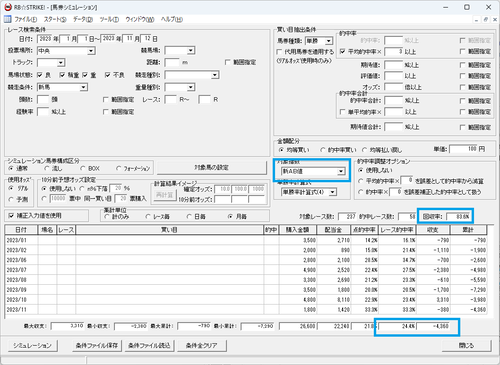Click the document icon left of ファイル menu
This screenshot has height=365, width=500.
coord(7,19)
